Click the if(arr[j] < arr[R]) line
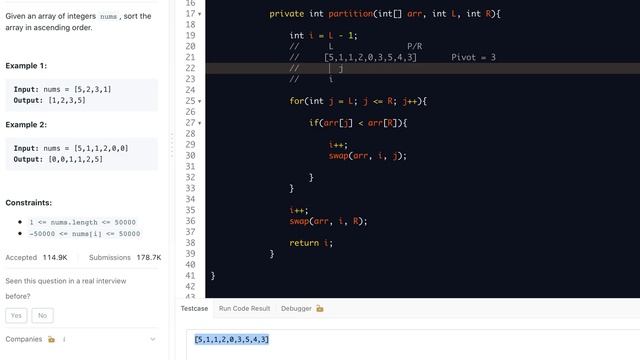This screenshot has width=640, height=360. click(358, 123)
